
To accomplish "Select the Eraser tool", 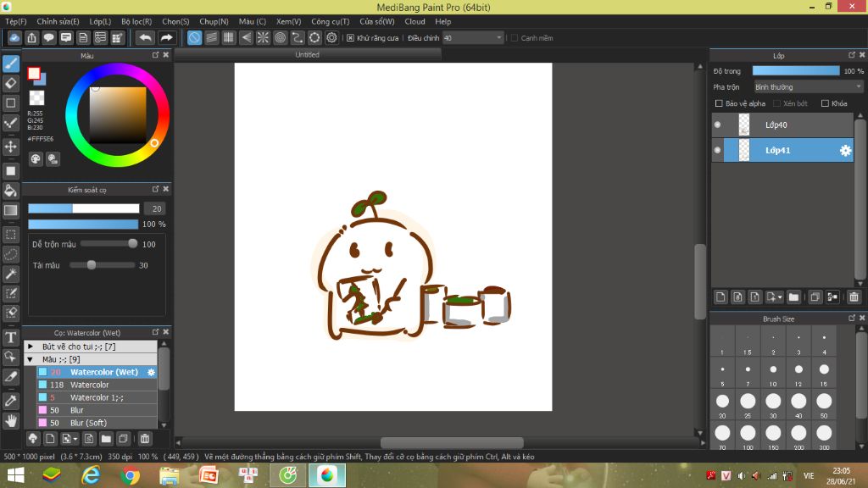I will point(10,84).
